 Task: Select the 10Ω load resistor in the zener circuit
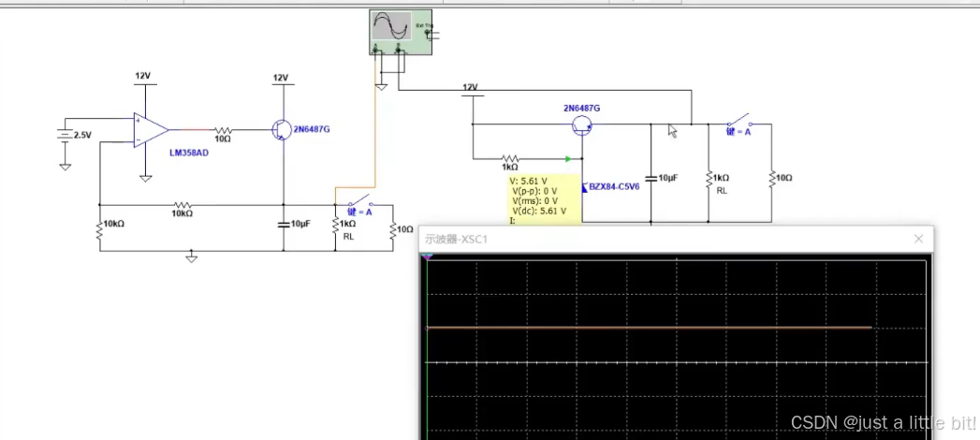click(771, 180)
